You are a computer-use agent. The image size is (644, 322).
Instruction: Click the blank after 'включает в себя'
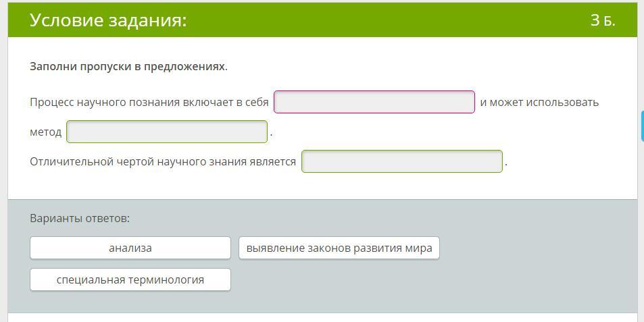point(374,102)
